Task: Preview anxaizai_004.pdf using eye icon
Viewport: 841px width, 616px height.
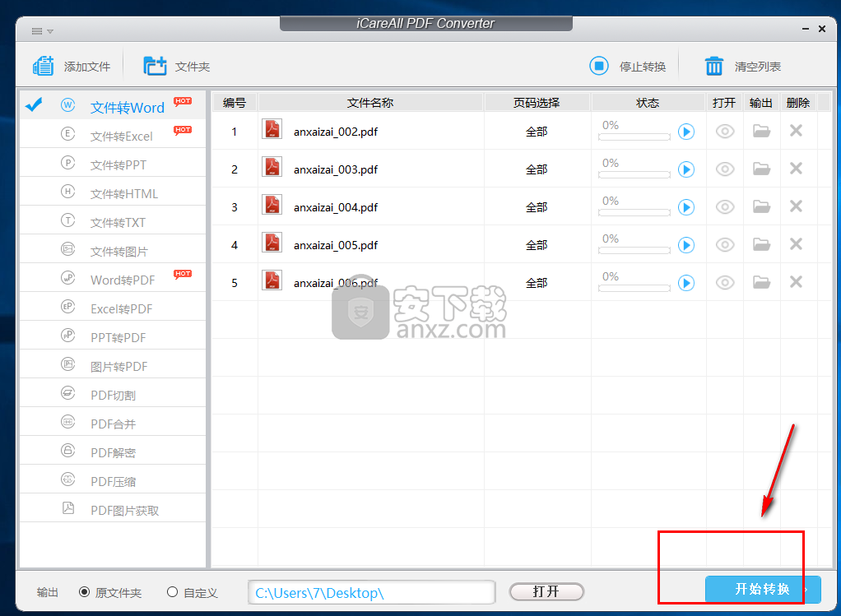Action: coord(725,207)
